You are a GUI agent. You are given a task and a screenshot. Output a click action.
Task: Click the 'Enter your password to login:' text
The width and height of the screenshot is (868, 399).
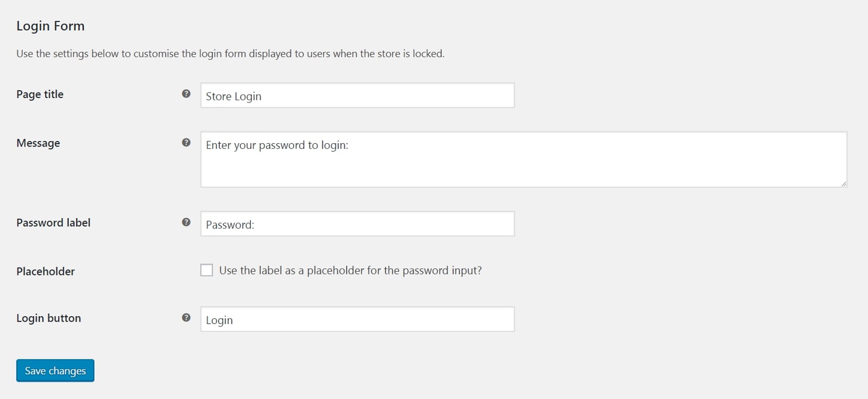pyautogui.click(x=277, y=145)
